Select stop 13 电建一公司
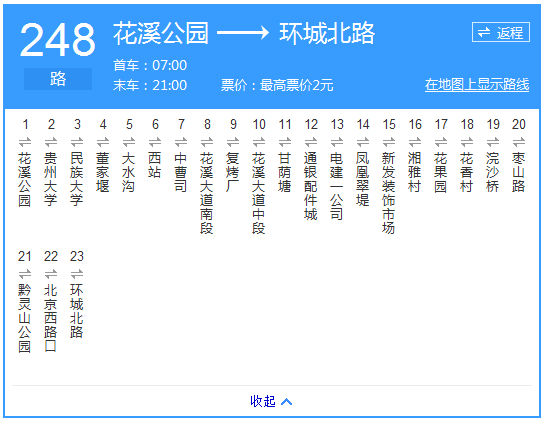 [x=337, y=186]
